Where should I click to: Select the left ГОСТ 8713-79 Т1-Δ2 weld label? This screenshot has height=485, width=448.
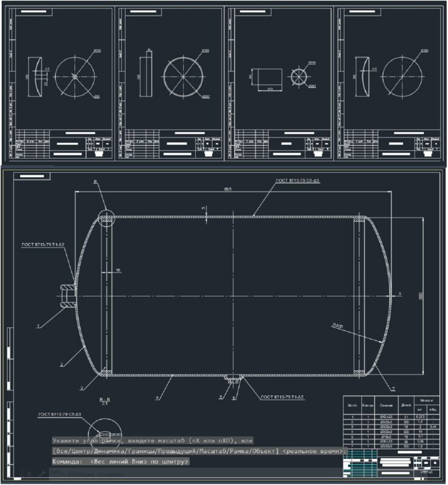[x=43, y=245]
